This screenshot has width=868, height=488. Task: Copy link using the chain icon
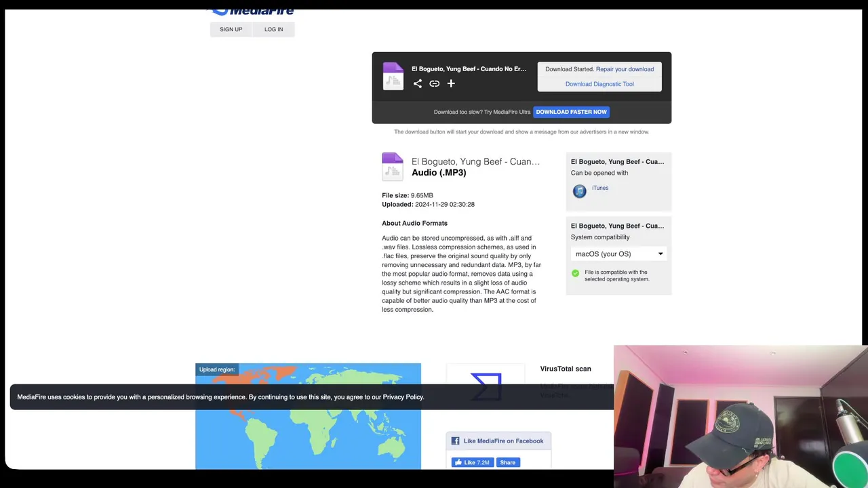click(x=435, y=83)
